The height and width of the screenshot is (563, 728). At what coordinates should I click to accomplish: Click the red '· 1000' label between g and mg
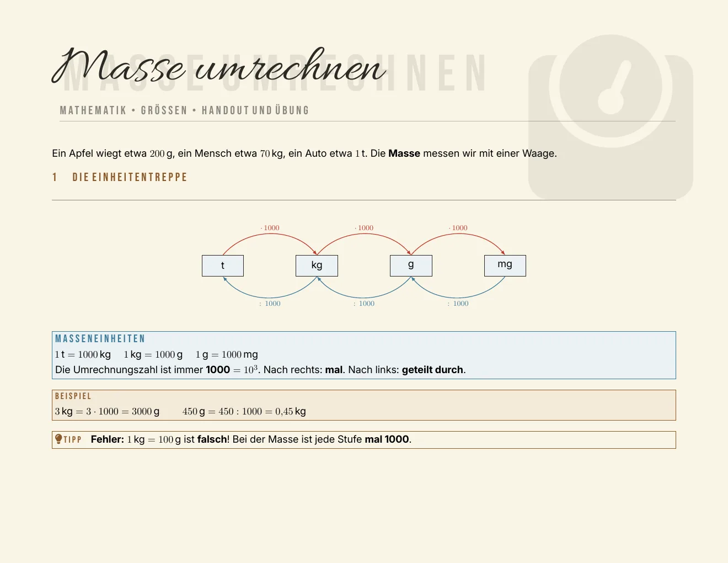(x=458, y=228)
